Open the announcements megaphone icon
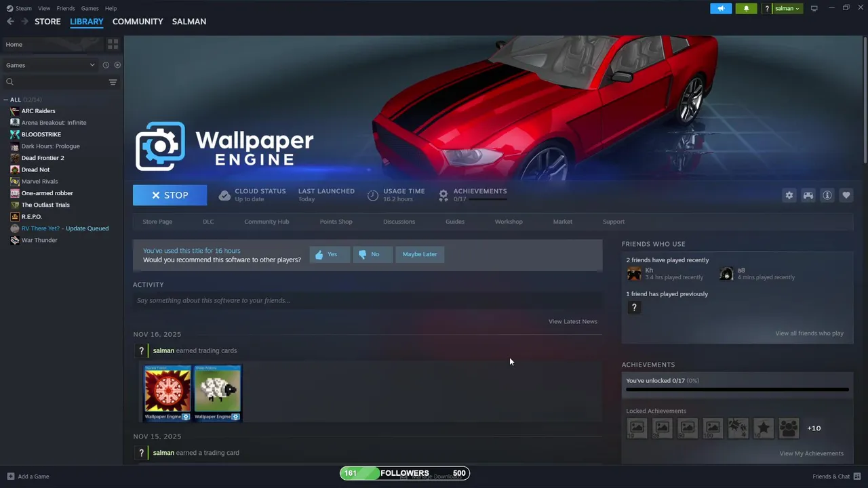This screenshot has width=868, height=488. coord(721,8)
